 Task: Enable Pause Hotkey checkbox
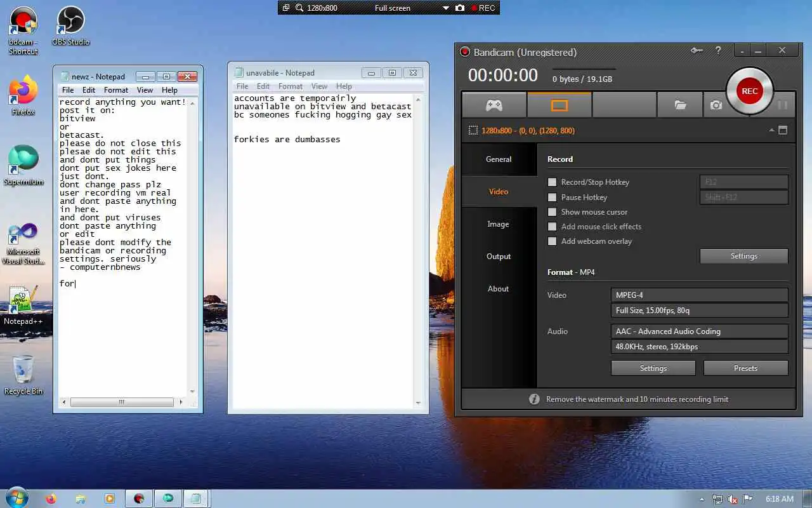[552, 197]
